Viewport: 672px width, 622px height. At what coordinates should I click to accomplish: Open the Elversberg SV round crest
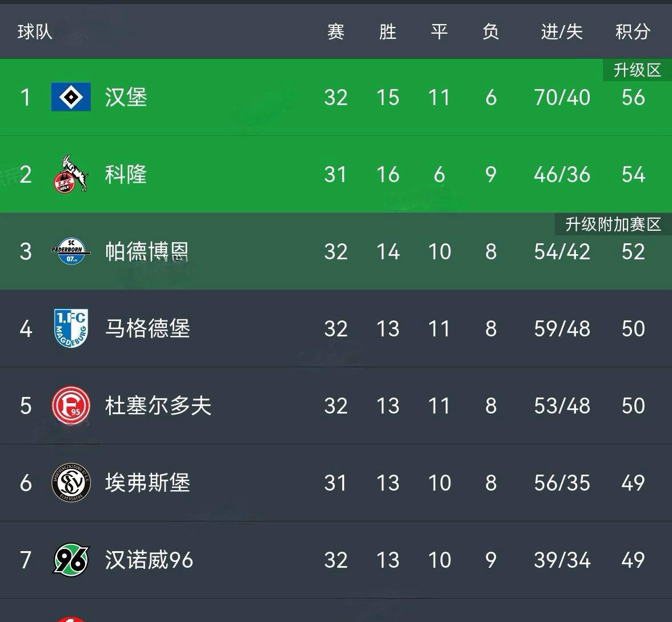tap(71, 482)
